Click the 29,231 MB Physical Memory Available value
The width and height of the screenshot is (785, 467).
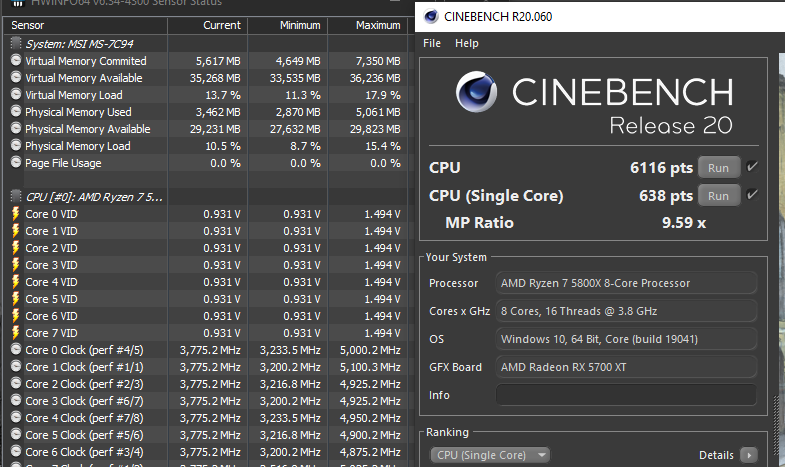click(215, 129)
